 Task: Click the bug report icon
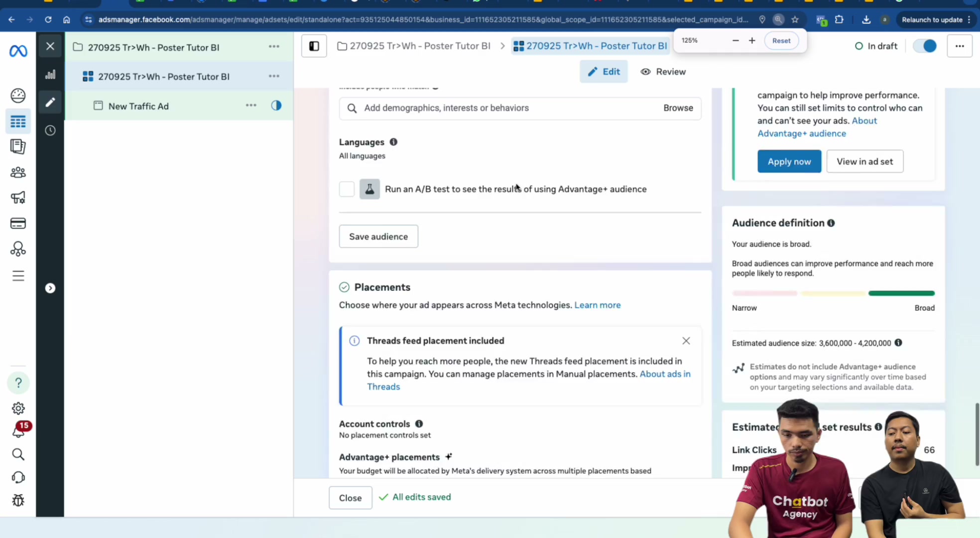[18, 500]
